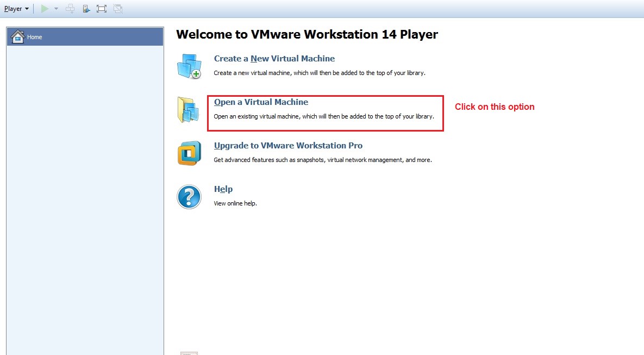644x355 pixels.
Task: Click the text 'View online help.'
Action: [x=235, y=203]
